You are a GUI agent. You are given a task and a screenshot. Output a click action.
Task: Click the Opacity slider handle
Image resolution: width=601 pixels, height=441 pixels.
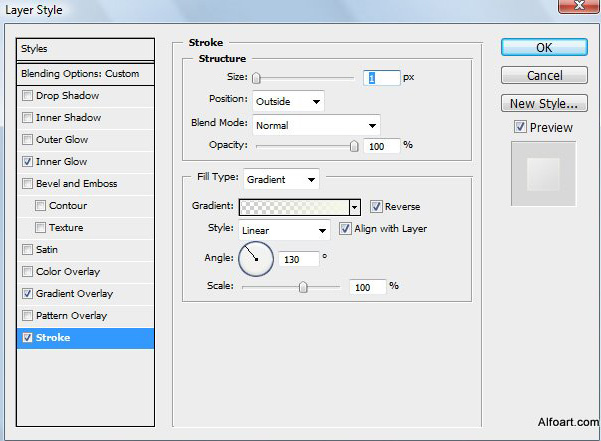[x=354, y=146]
